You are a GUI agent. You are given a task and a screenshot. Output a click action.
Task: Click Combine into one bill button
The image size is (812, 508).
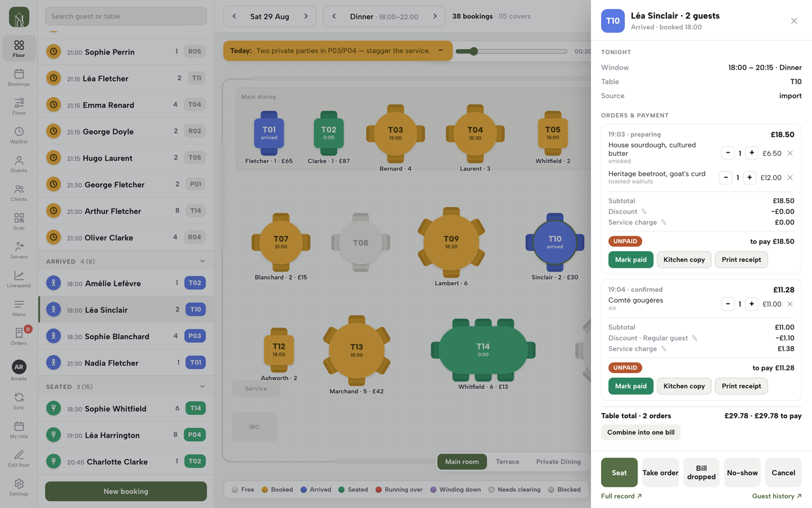pyautogui.click(x=641, y=432)
